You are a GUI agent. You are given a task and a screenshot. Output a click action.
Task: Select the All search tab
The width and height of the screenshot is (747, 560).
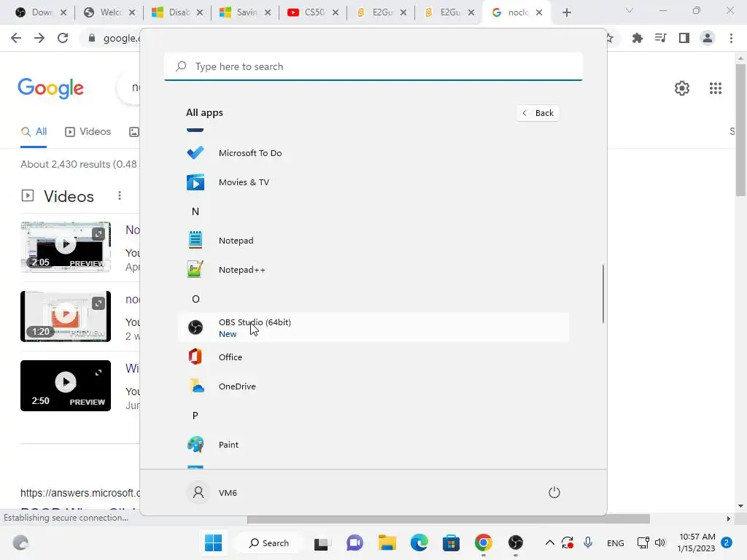(34, 132)
